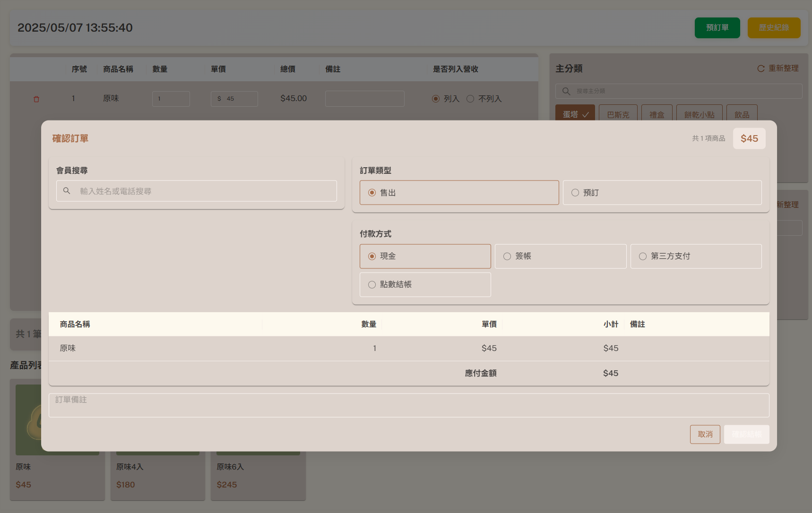Select 售出 order type
This screenshot has height=513, width=812.
(x=459, y=193)
